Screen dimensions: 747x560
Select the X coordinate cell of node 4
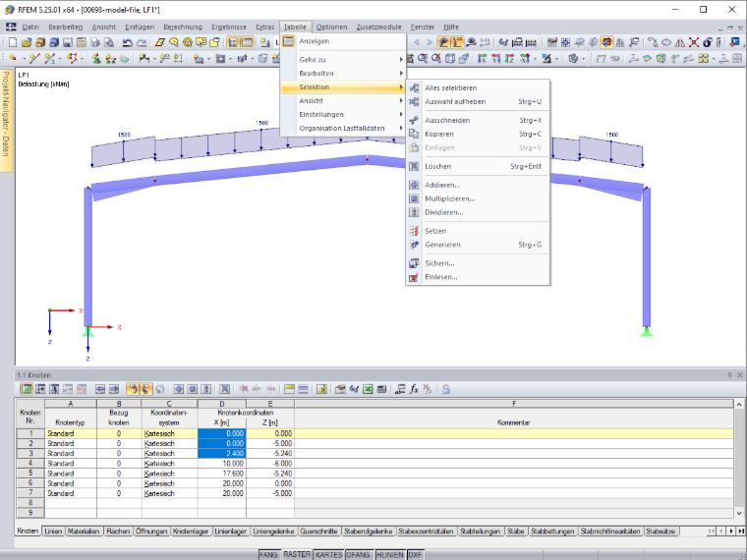(x=222, y=464)
